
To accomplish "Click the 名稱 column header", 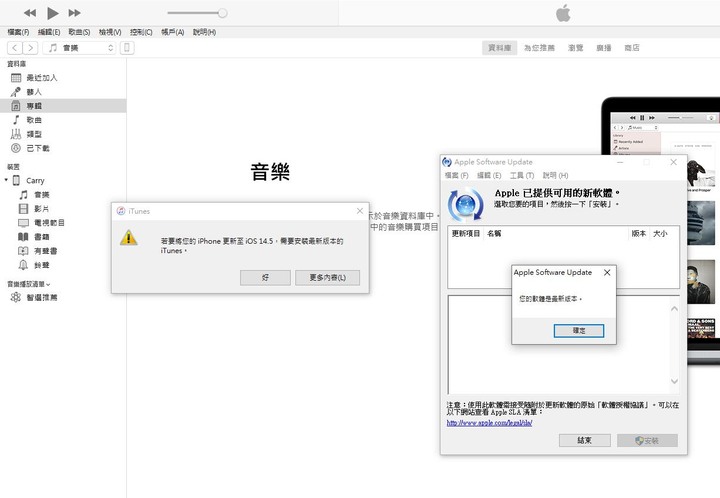I will pyautogui.click(x=556, y=234).
